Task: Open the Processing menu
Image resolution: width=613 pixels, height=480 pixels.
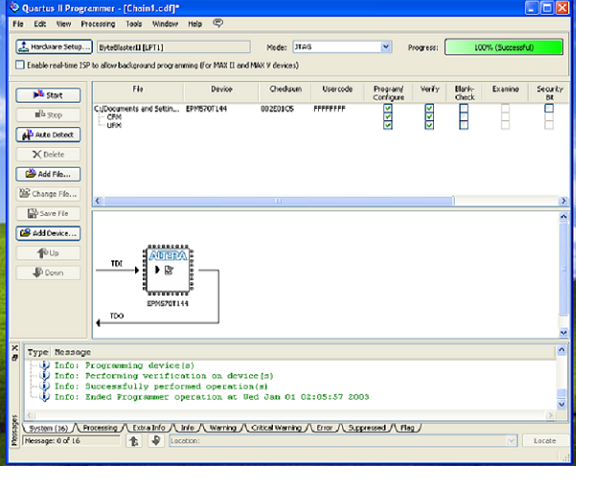Action: (x=98, y=24)
